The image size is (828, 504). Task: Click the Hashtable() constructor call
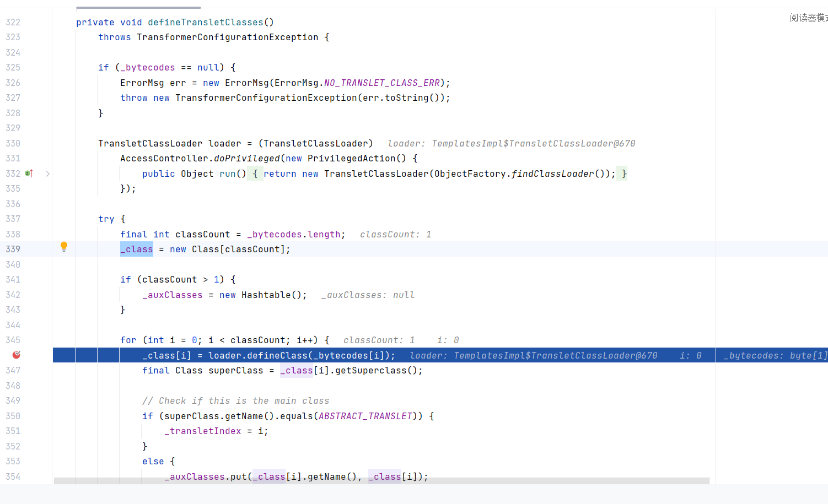tap(272, 295)
